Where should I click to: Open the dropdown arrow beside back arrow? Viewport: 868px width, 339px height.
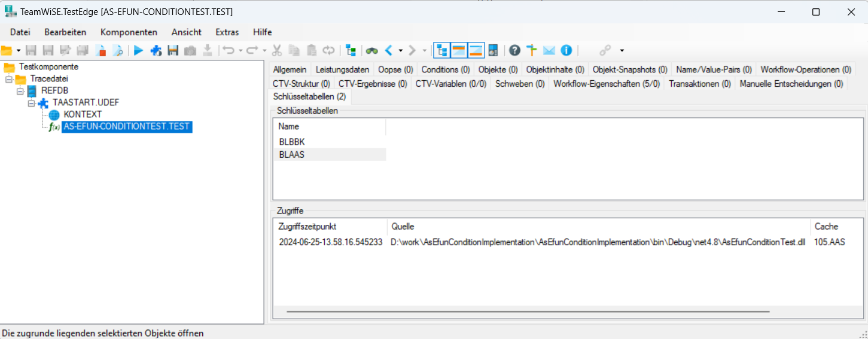coord(401,51)
